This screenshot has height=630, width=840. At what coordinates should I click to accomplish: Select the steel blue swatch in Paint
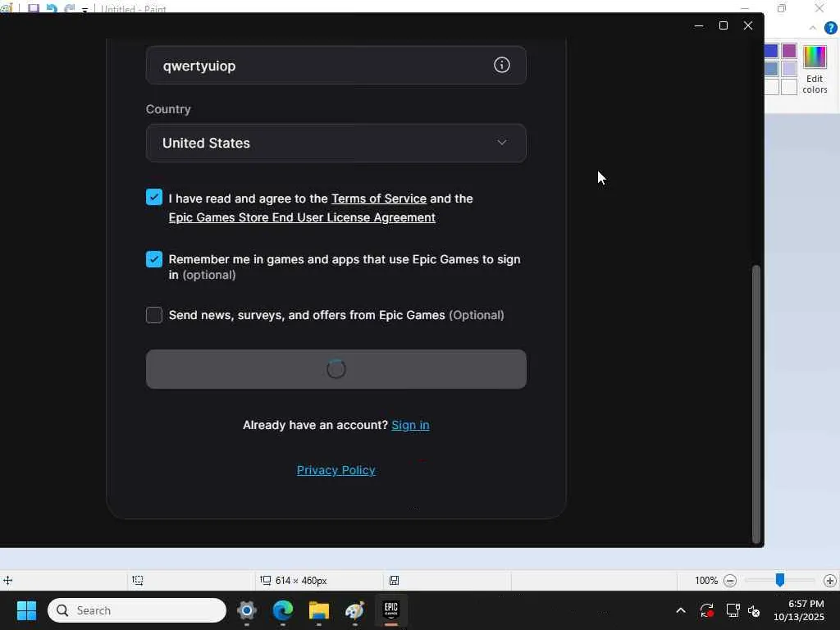point(771,69)
